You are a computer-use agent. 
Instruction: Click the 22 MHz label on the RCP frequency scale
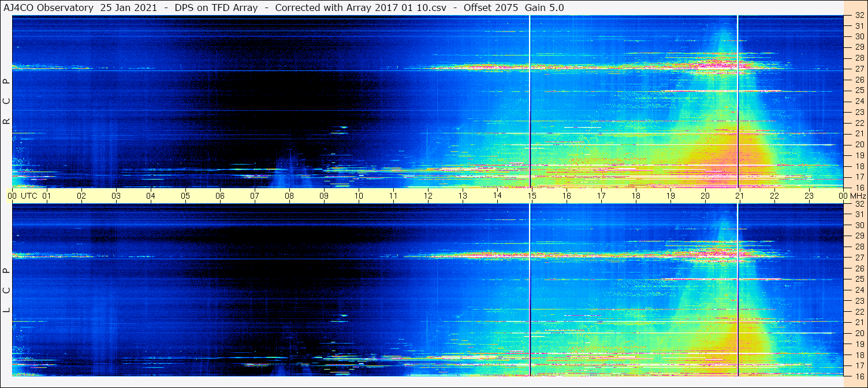[859, 123]
